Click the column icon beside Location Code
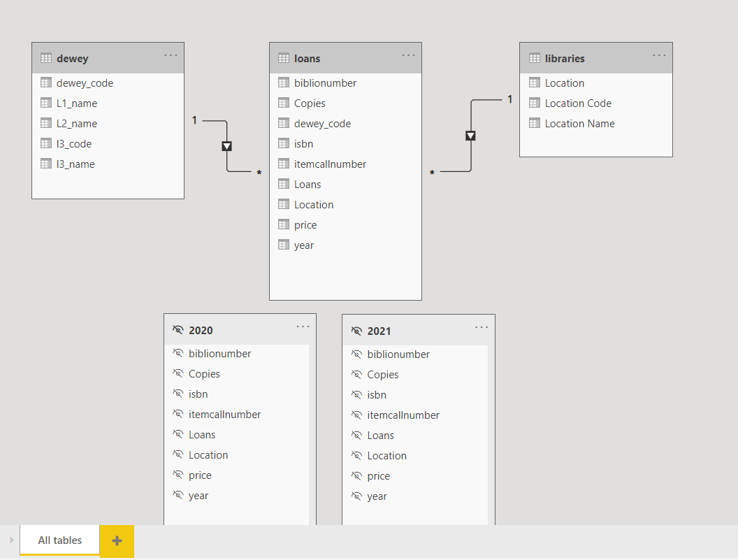Screen dimensions: 738x560 coord(535,103)
